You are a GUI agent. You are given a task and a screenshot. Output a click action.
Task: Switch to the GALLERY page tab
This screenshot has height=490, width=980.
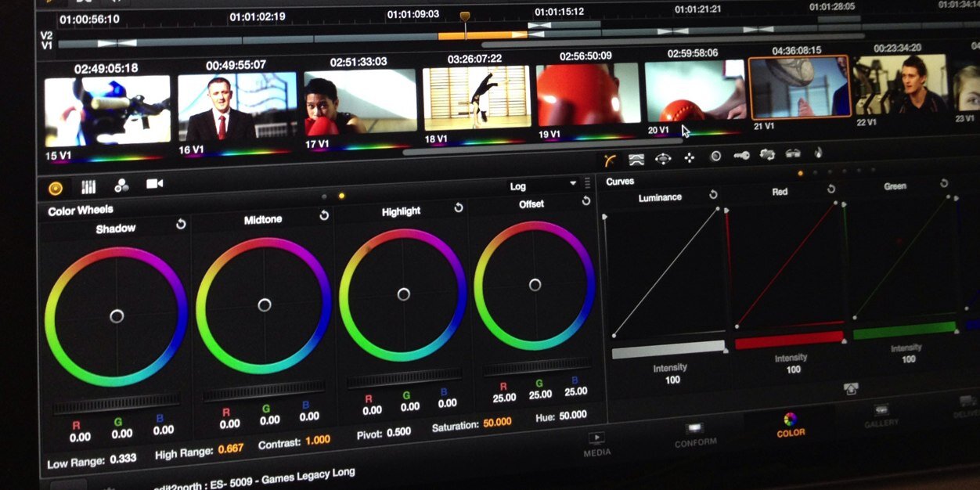[x=881, y=416]
